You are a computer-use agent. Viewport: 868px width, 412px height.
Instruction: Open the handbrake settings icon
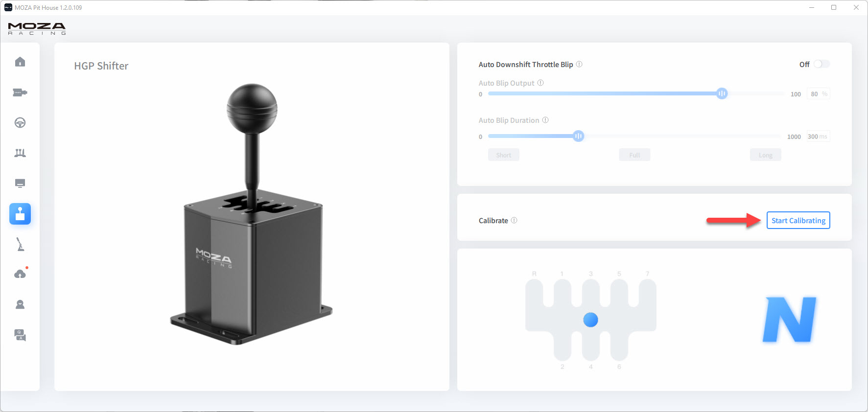tap(20, 244)
